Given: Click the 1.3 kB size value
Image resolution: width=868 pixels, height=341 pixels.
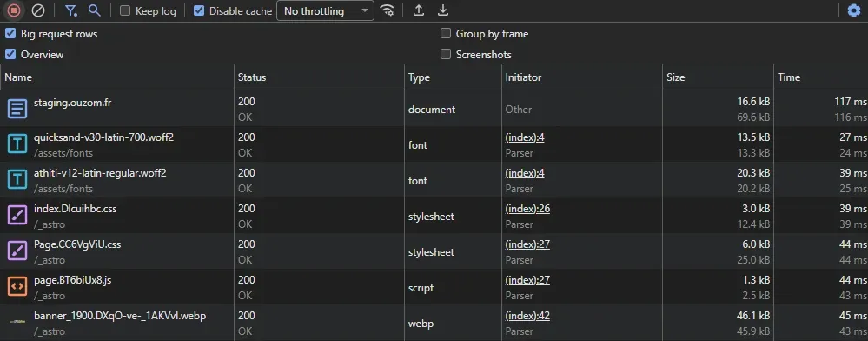Looking at the screenshot, I should (x=756, y=280).
